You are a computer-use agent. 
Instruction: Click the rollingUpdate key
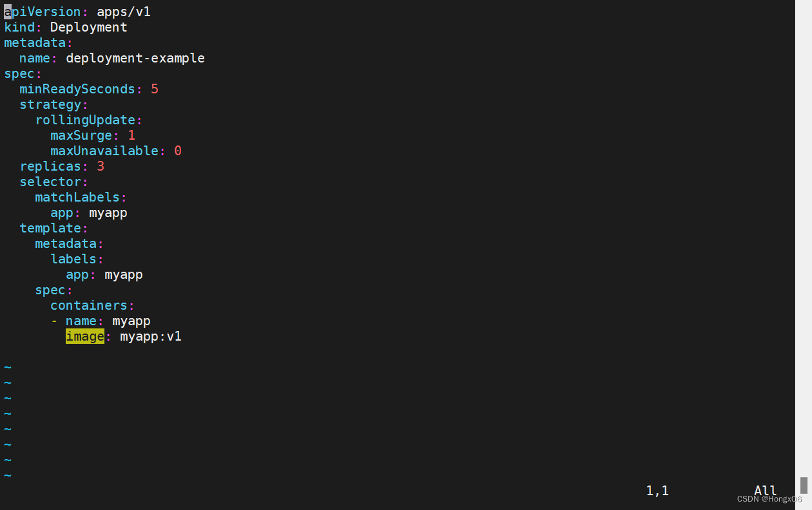85,120
